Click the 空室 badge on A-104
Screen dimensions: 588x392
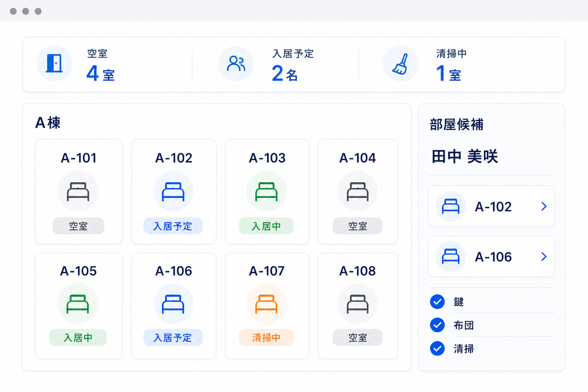coord(358,226)
